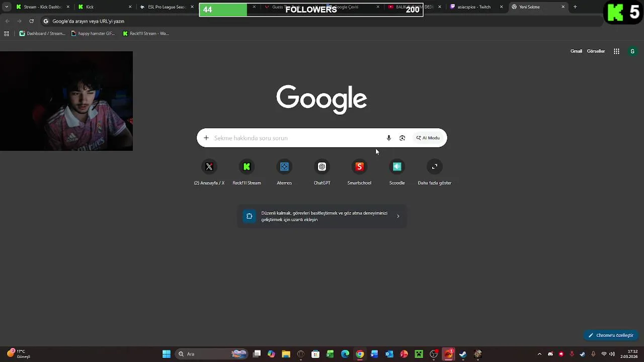Image resolution: width=644 pixels, height=362 pixels.
Task: Open the Google apps grid
Action: point(616,51)
